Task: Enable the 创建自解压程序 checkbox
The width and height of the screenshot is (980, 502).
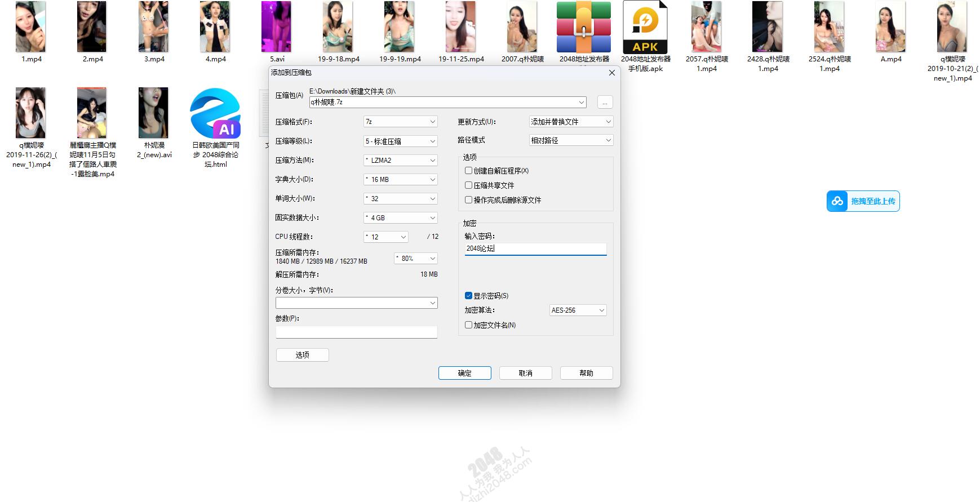Action: coord(468,170)
